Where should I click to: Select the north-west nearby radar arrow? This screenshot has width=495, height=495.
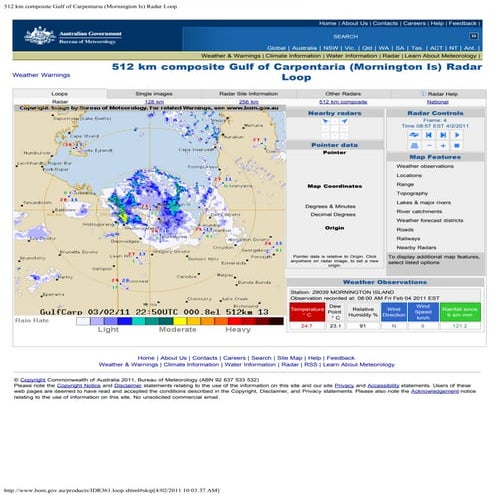(326, 121)
